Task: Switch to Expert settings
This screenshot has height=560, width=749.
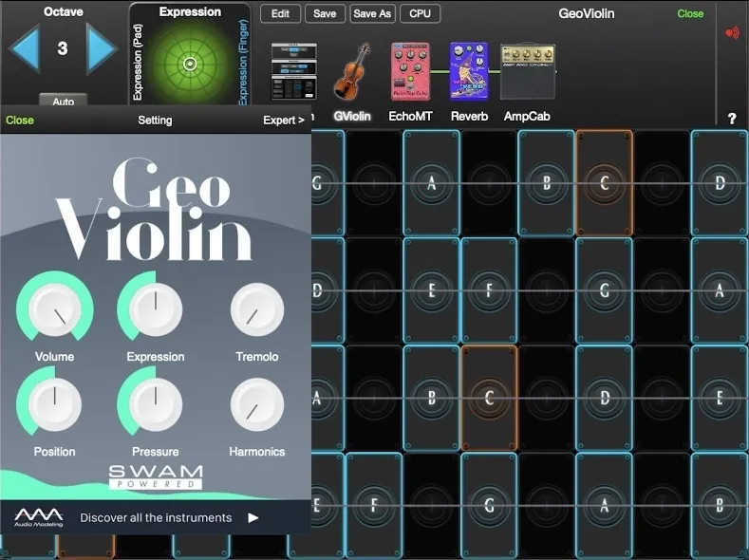Action: [x=284, y=121]
